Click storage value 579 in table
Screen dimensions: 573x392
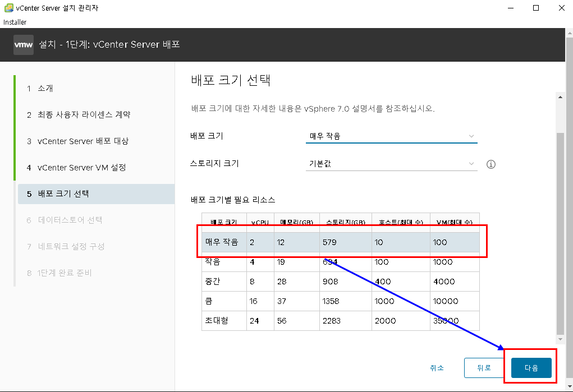[329, 242]
